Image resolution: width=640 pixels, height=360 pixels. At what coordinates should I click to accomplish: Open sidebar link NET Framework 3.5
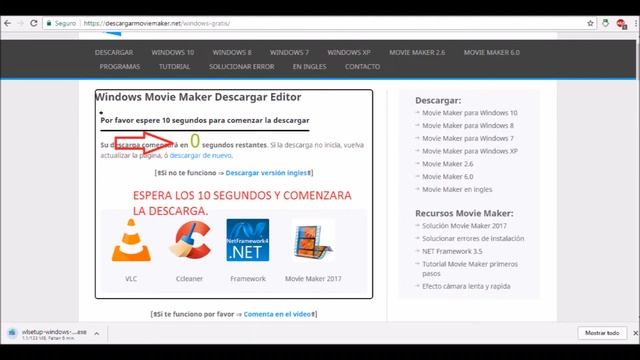(452, 251)
